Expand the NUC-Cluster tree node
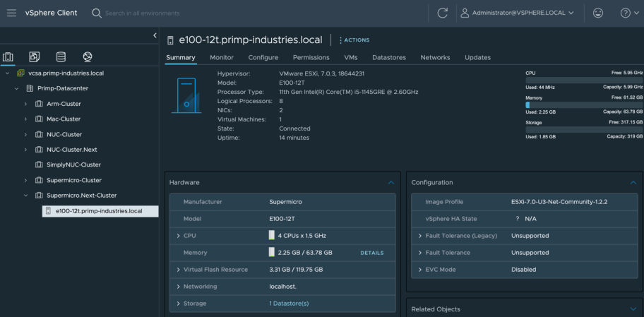The height and width of the screenshot is (317, 644). 26,134
